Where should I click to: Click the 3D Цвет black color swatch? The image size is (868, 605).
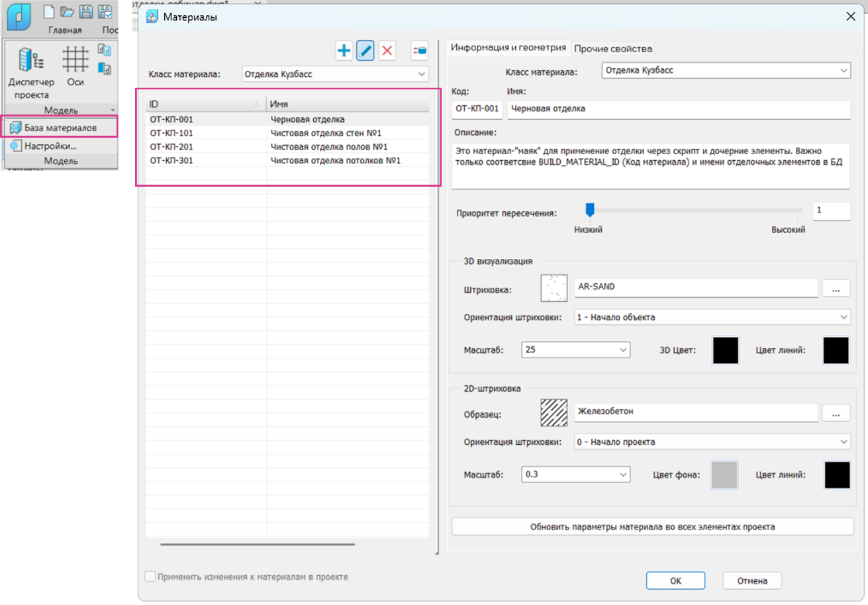pyautogui.click(x=725, y=349)
